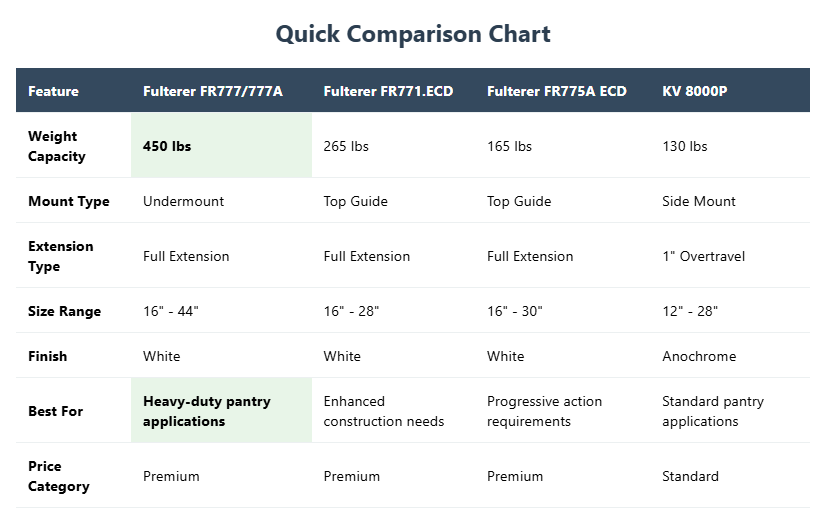This screenshot has width=827, height=524.
Task: Click the Quick Comparison Chart heading
Action: point(413,34)
